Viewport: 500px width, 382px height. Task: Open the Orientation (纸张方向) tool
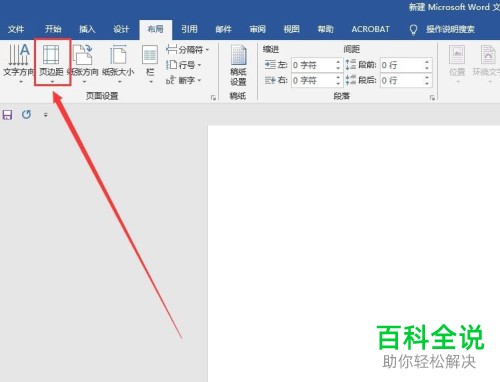point(83,63)
